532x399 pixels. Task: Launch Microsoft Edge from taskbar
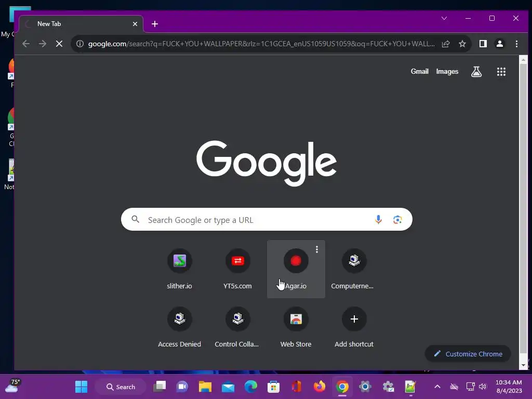(251, 387)
